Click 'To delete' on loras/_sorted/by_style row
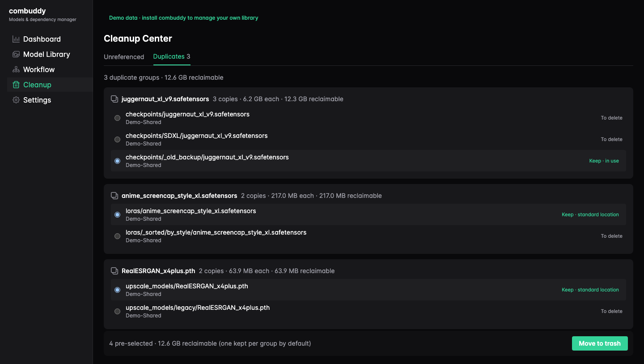 pos(612,236)
